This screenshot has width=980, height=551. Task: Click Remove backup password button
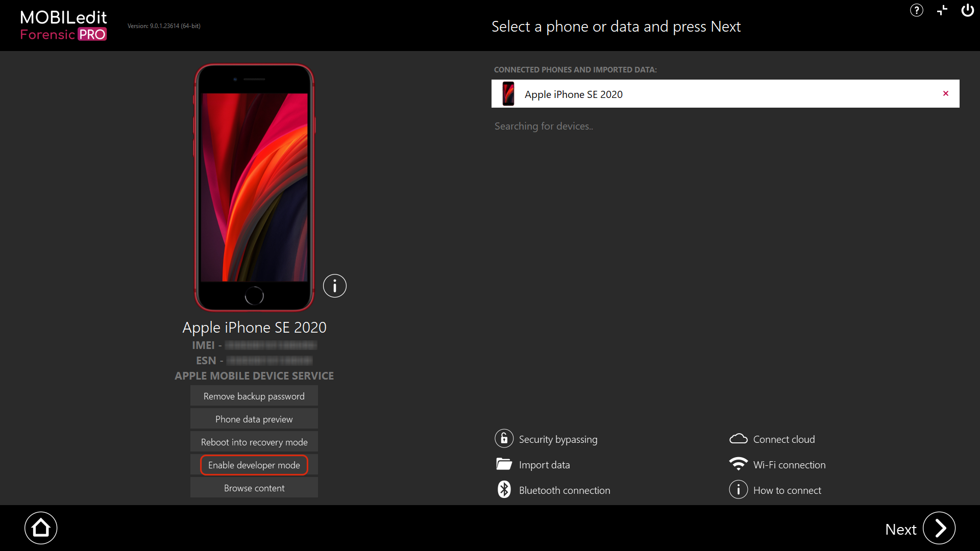click(254, 396)
